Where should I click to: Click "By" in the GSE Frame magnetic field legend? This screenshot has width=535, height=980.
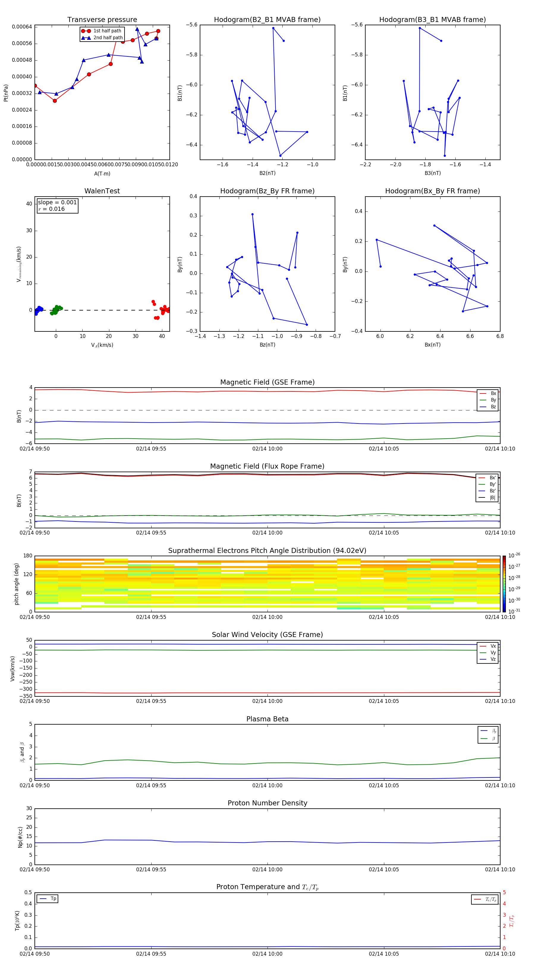click(493, 400)
